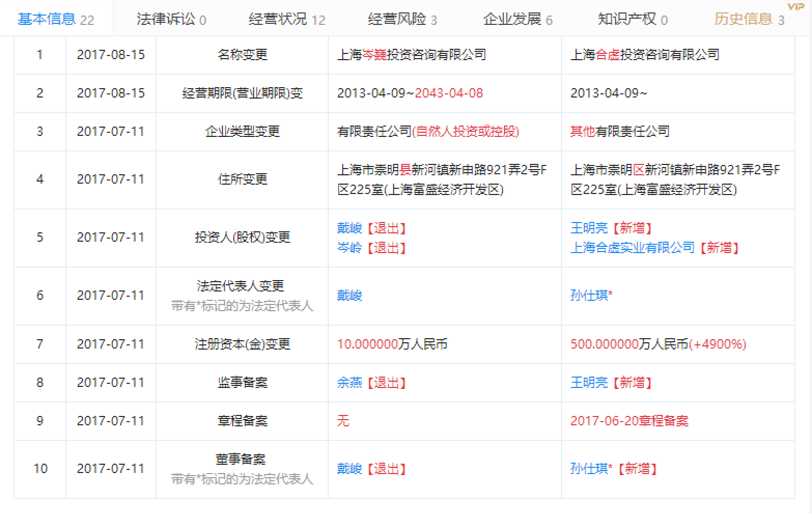Open 孙仕琪 in the 董事备案 row

coord(589,468)
